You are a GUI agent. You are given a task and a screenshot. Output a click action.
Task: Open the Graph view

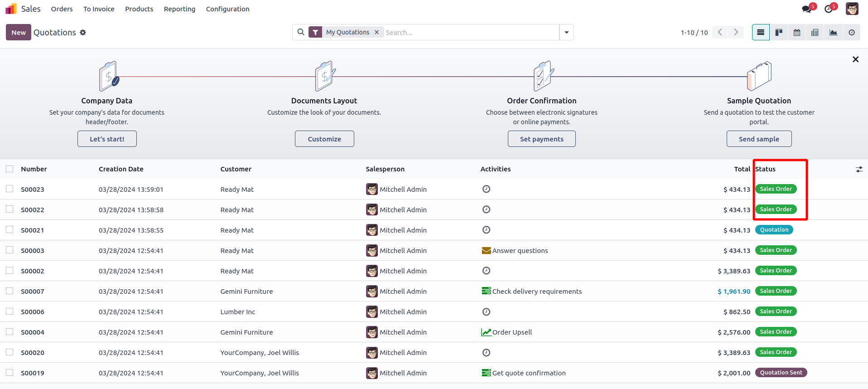(x=833, y=33)
